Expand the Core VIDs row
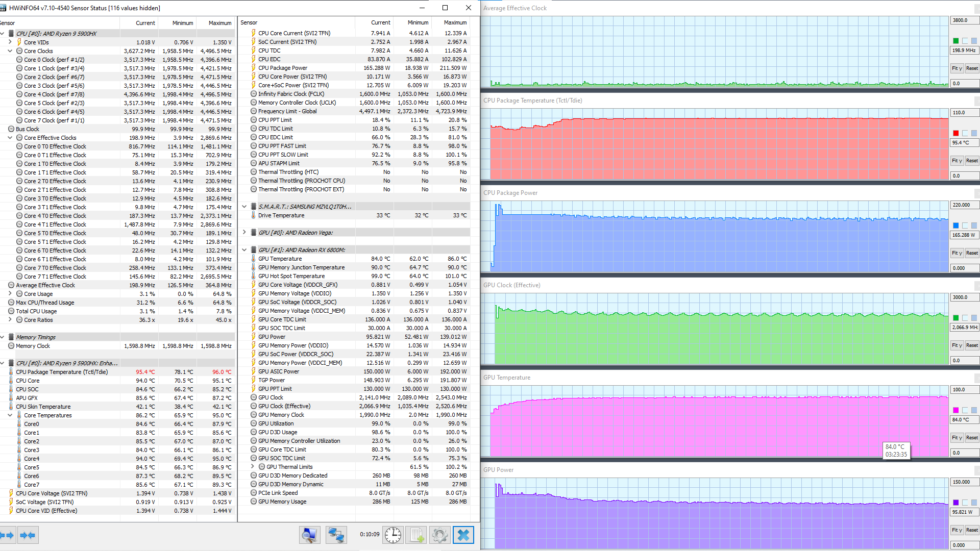The image size is (980, 551). 10,42
